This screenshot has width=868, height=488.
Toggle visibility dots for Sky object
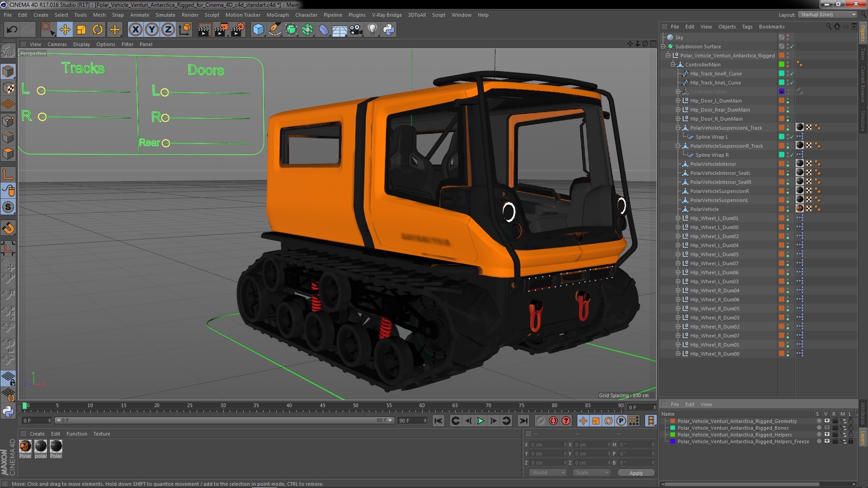click(788, 38)
